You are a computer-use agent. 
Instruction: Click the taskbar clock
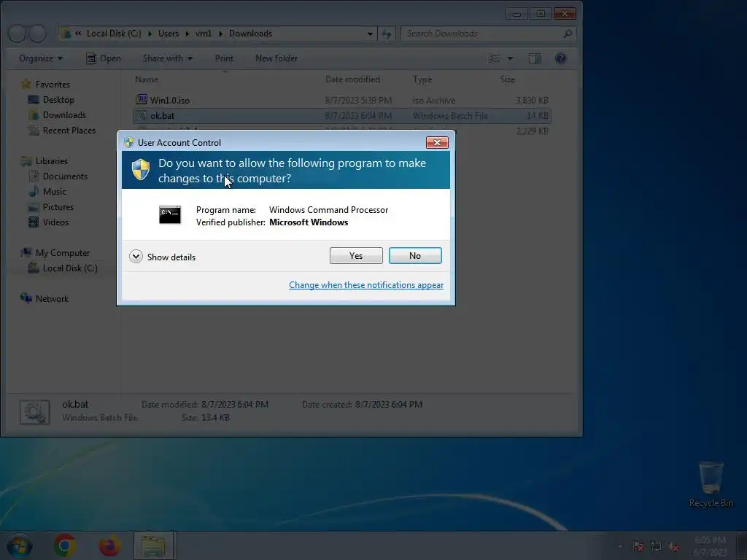pyautogui.click(x=710, y=546)
